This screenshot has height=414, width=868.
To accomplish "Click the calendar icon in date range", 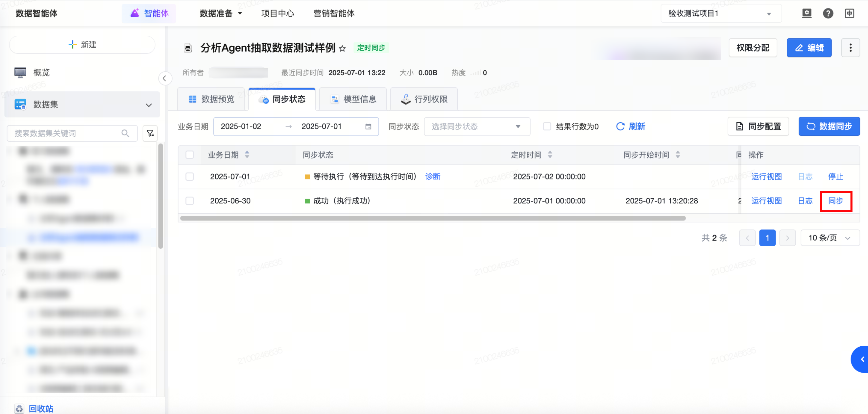I will tap(368, 126).
